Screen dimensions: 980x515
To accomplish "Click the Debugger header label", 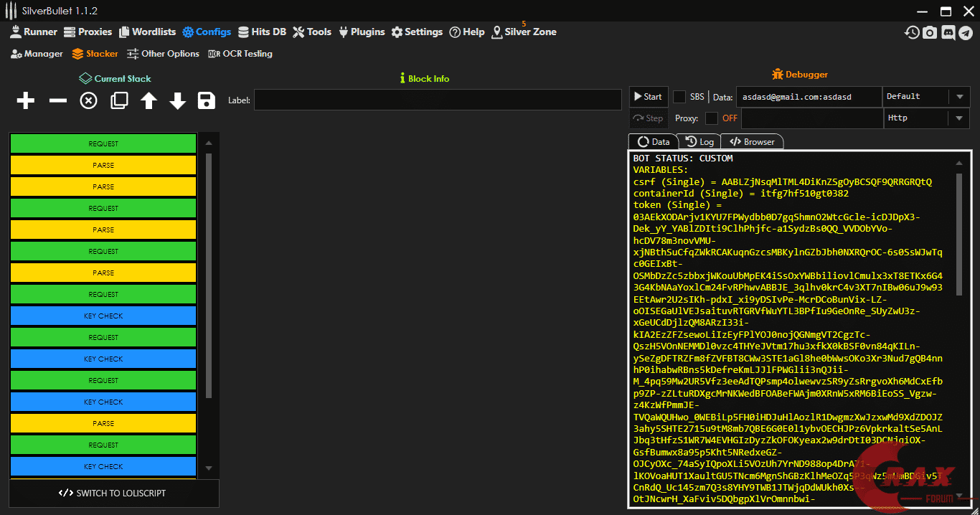I will click(x=800, y=75).
